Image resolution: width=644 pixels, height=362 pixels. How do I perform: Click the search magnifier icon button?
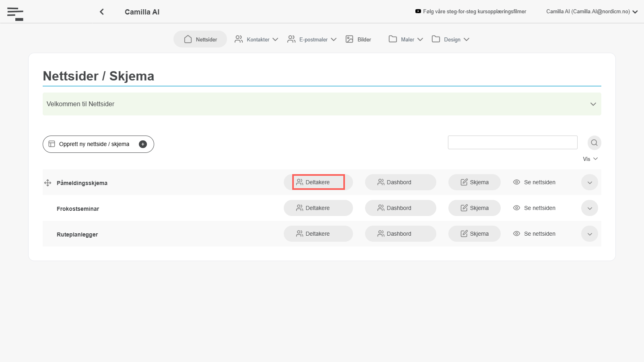[594, 143]
